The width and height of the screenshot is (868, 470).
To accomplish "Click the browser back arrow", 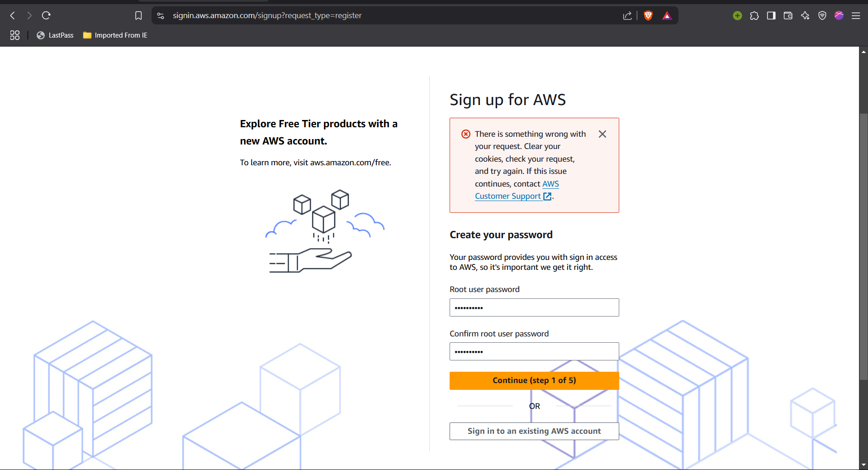I will click(13, 15).
